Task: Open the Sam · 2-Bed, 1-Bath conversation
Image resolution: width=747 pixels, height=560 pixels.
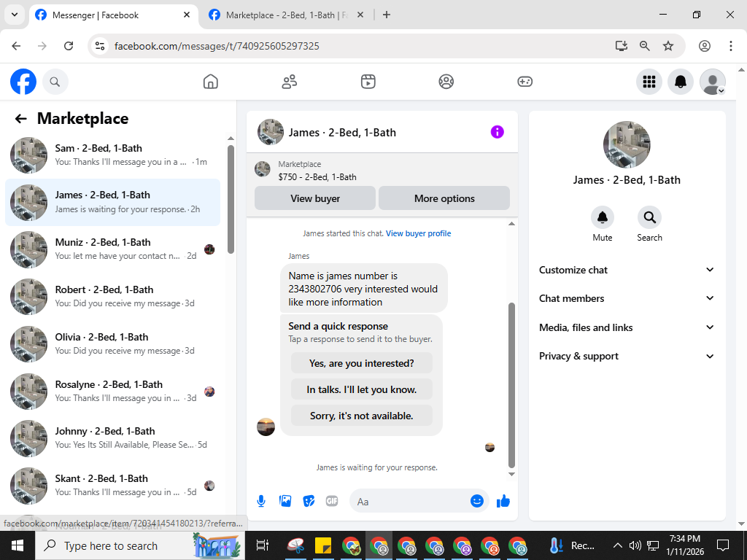Action: point(112,155)
